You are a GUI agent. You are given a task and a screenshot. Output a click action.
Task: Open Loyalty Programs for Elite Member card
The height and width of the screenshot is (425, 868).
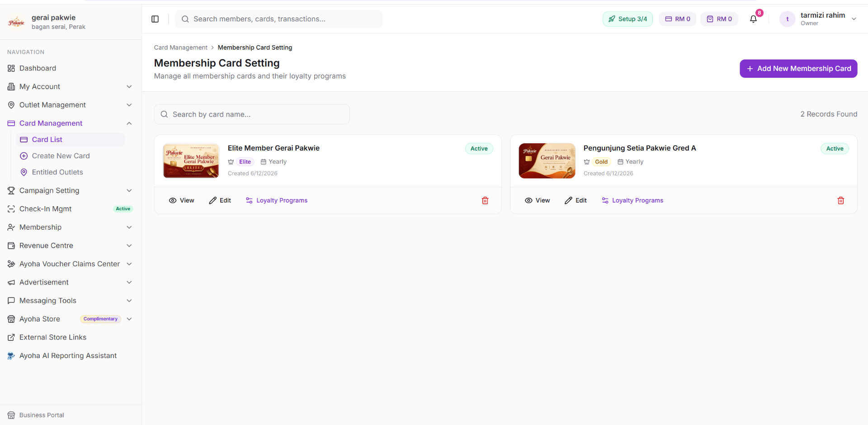coord(277,200)
